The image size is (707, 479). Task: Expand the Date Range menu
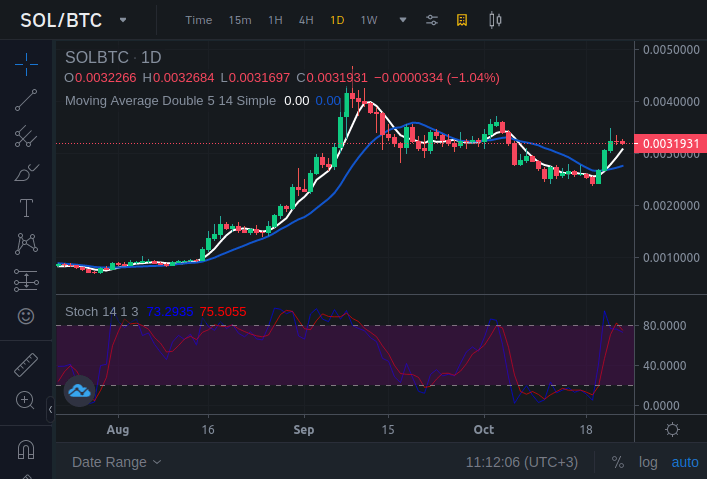click(x=116, y=462)
